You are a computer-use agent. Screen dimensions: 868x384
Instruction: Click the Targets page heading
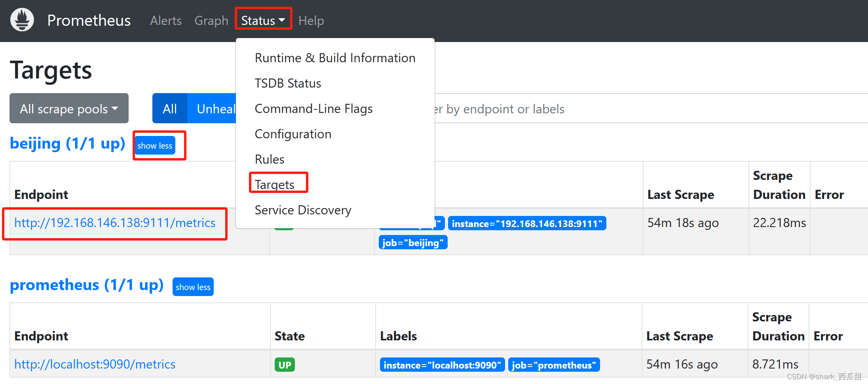click(51, 71)
